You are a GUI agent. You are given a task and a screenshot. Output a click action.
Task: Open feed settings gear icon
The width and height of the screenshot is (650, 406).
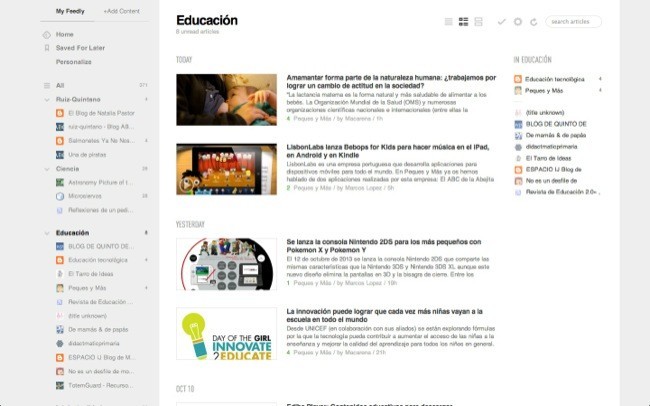point(517,21)
